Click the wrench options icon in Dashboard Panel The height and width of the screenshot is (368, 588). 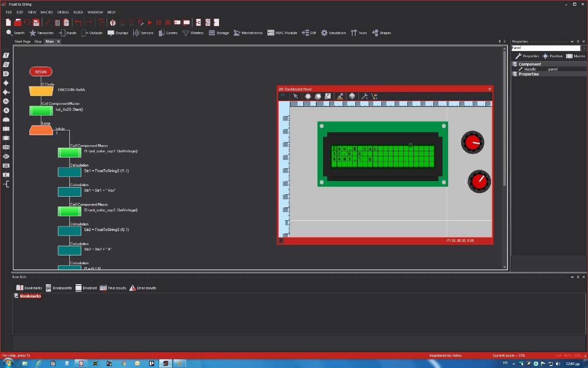[x=364, y=96]
